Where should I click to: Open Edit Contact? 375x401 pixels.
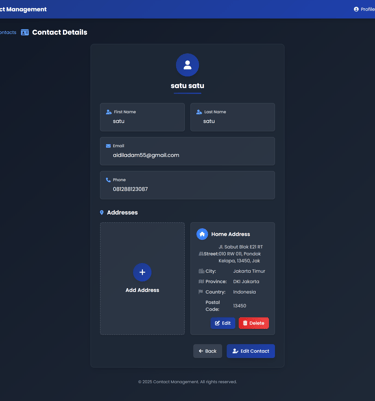pyautogui.click(x=251, y=351)
